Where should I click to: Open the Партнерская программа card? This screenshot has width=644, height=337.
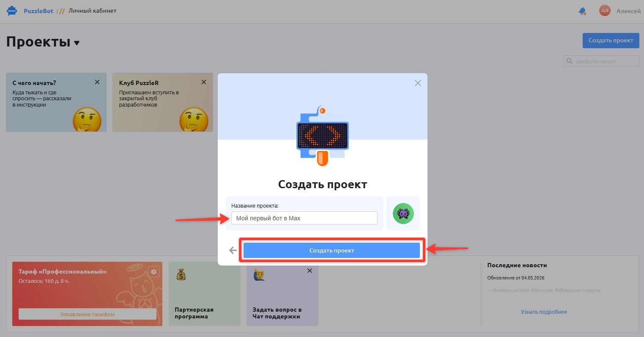[205, 294]
